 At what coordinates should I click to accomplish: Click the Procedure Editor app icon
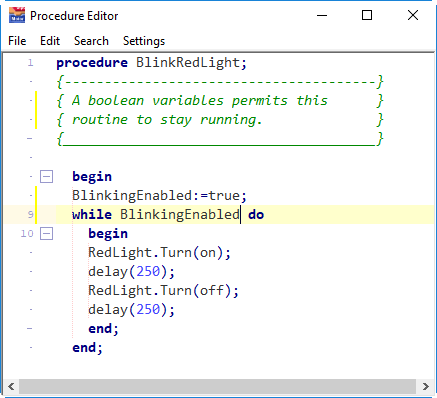17,15
